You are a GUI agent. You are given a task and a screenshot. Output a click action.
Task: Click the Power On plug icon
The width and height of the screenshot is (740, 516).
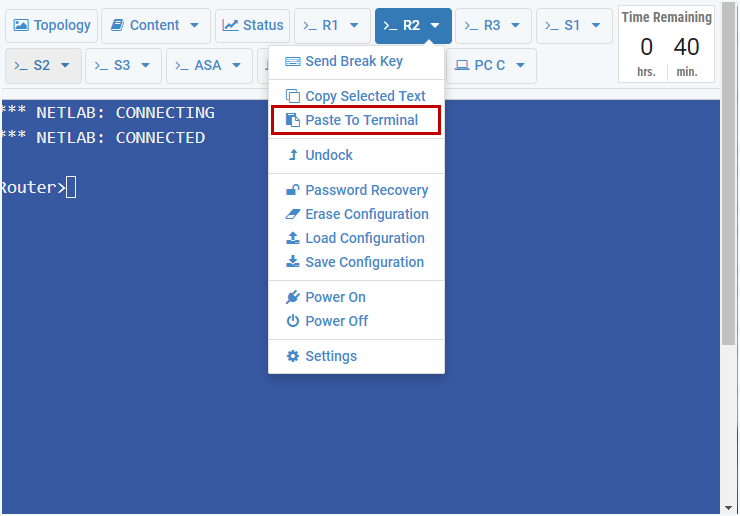pos(292,297)
